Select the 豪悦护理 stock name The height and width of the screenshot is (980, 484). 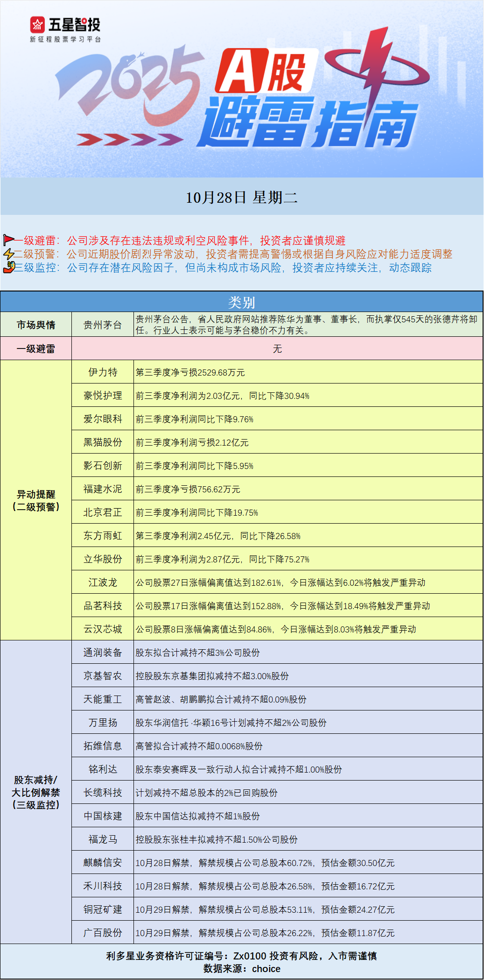103,395
